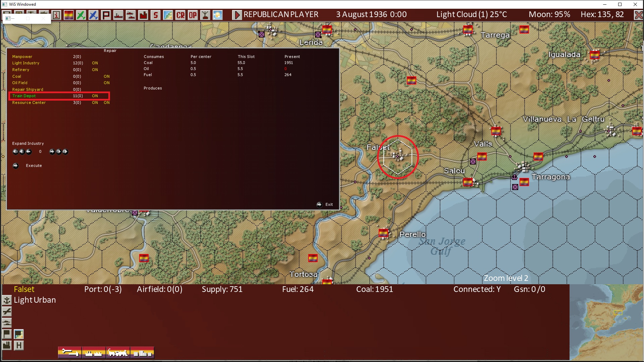Viewport: 644px width, 362px height.
Task: Select the green airplane toolbar icon
Action: (x=81, y=15)
